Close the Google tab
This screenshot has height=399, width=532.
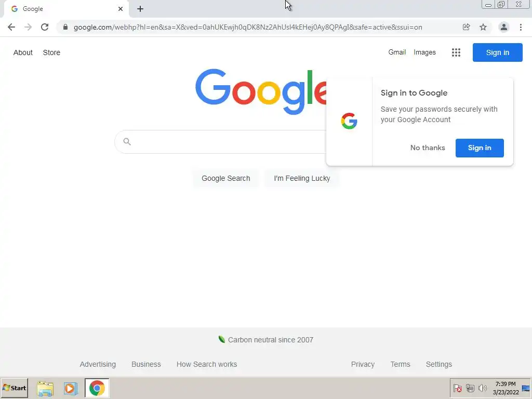pos(121,9)
